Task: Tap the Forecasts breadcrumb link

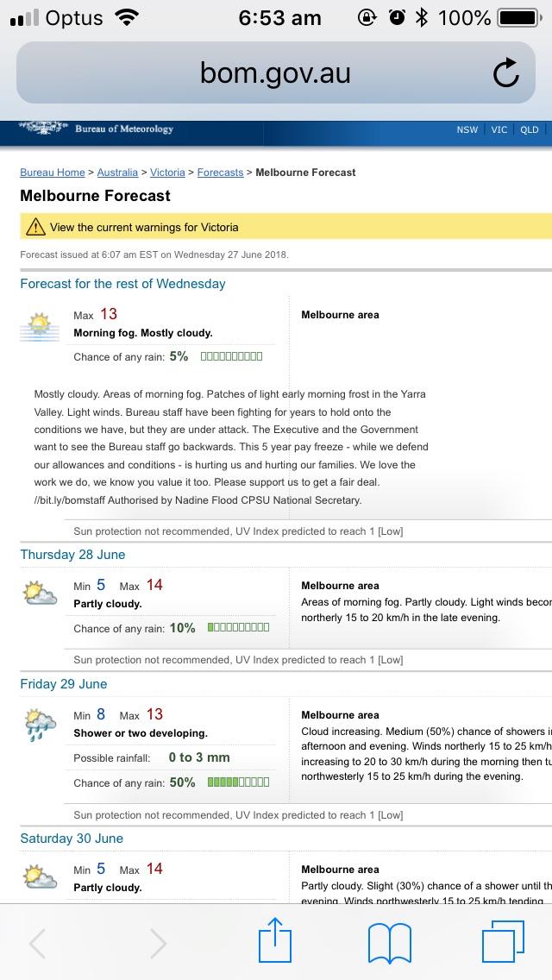Action: 219,172
